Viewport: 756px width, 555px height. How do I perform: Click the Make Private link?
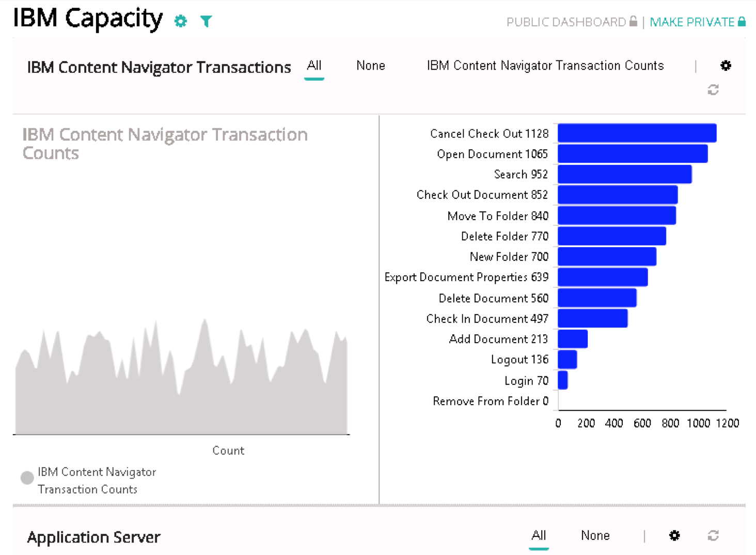[x=691, y=22]
